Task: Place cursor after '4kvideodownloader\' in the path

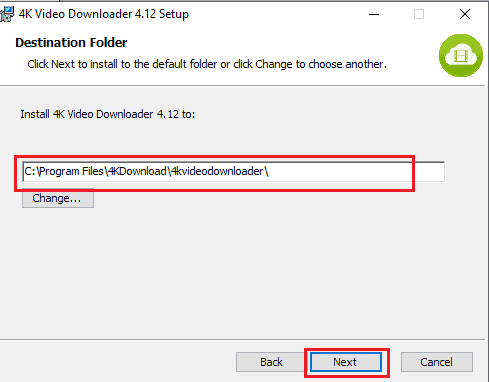Action: coord(269,172)
